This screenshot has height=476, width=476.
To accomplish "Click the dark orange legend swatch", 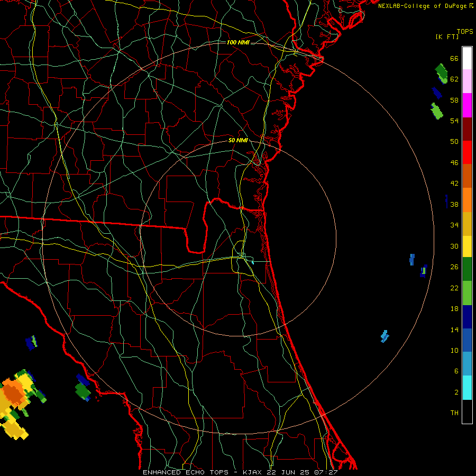I will (x=467, y=176).
